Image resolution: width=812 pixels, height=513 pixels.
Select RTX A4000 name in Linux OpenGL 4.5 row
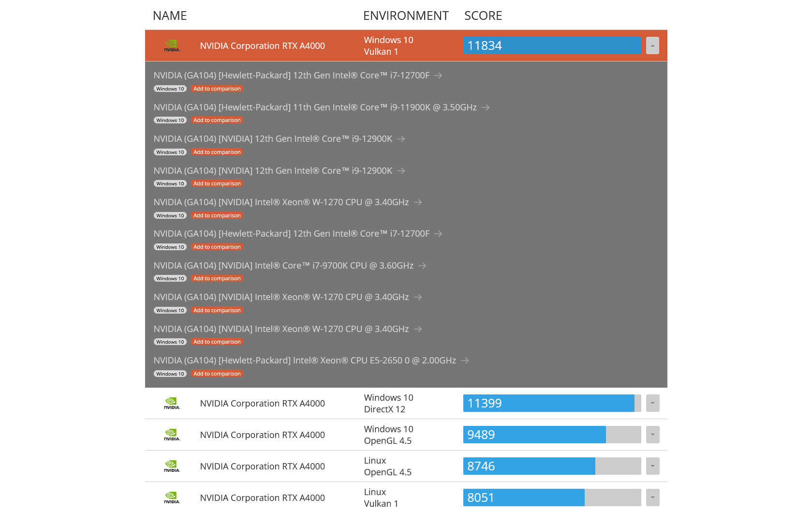coord(263,467)
